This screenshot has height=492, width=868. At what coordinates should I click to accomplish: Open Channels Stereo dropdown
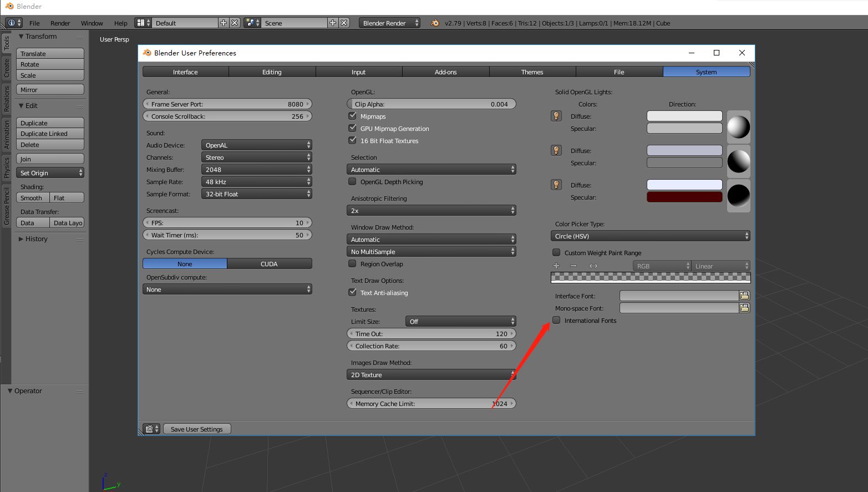pyautogui.click(x=257, y=157)
